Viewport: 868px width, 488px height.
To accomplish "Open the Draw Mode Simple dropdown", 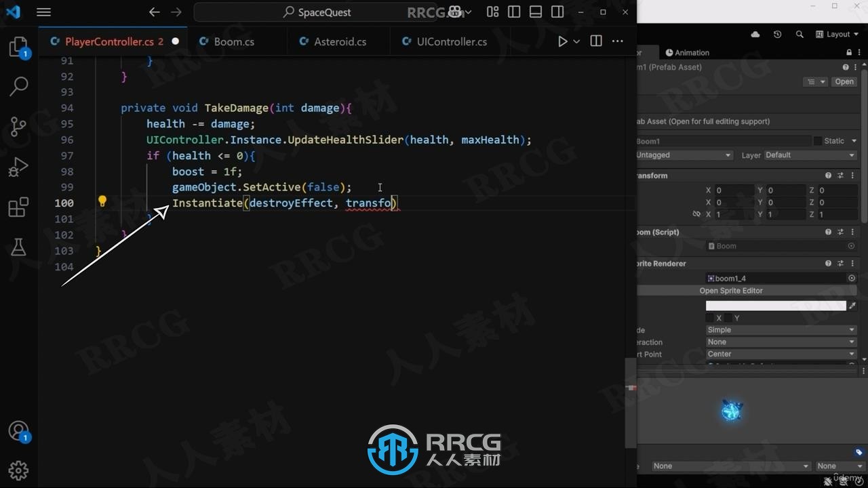I will pos(781,330).
